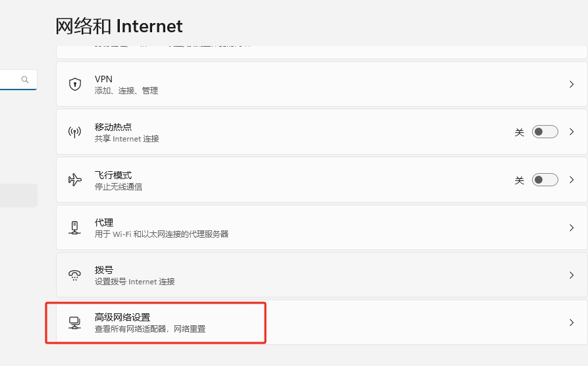This screenshot has height=366, width=588.
Task: Expand the 代理 row chevron
Action: pos(572,228)
